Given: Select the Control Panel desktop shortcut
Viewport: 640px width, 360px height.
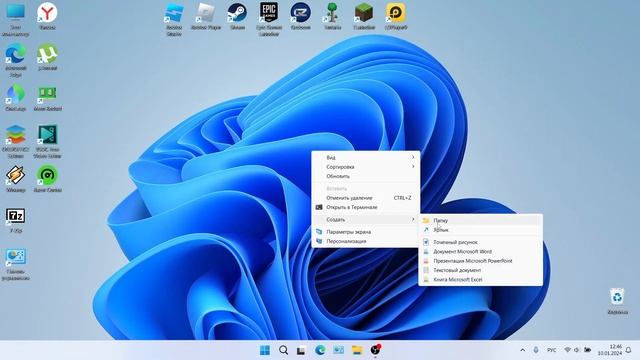Looking at the screenshot, I should (16, 264).
